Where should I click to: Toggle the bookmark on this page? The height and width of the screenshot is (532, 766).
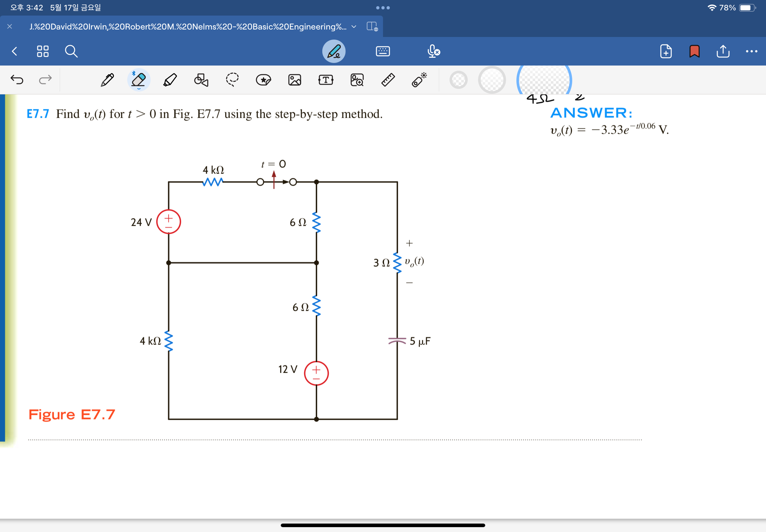pos(694,51)
